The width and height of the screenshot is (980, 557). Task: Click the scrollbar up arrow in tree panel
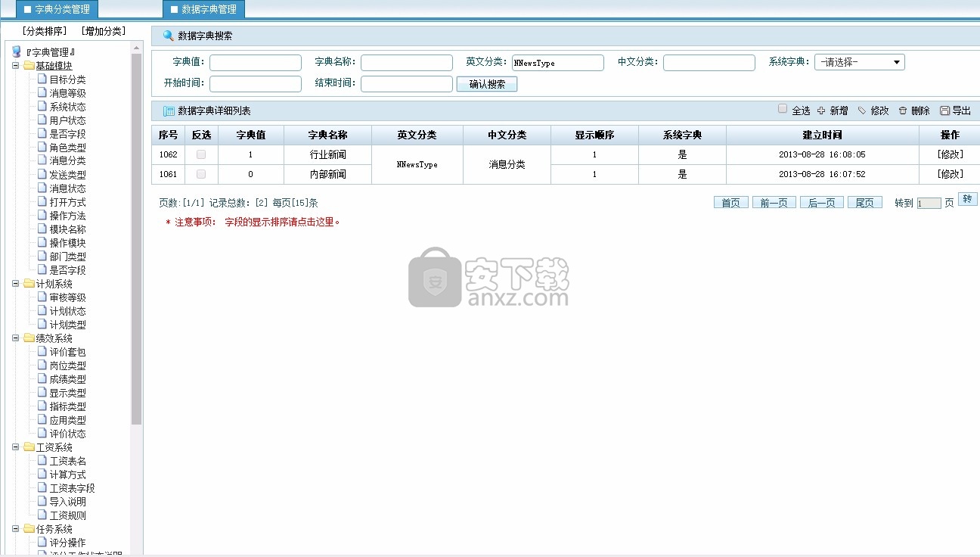pyautogui.click(x=136, y=48)
